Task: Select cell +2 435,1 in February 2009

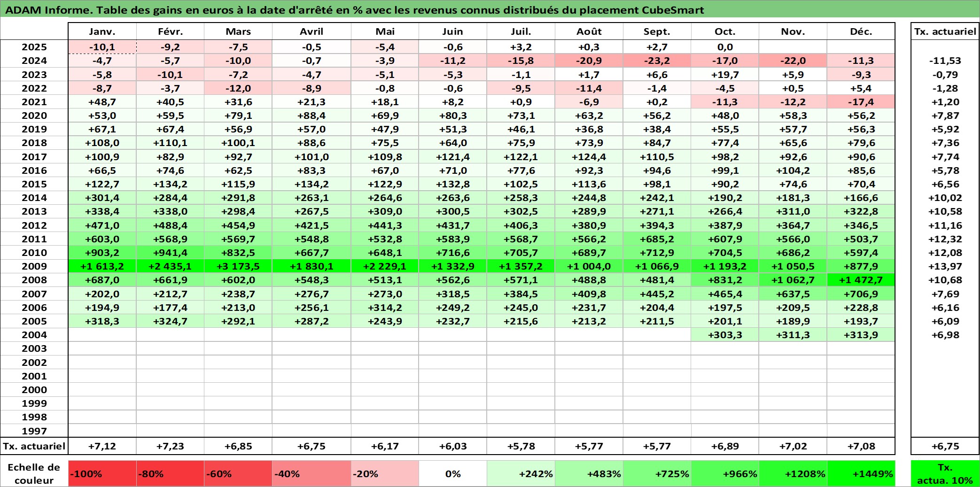Action: tap(170, 266)
